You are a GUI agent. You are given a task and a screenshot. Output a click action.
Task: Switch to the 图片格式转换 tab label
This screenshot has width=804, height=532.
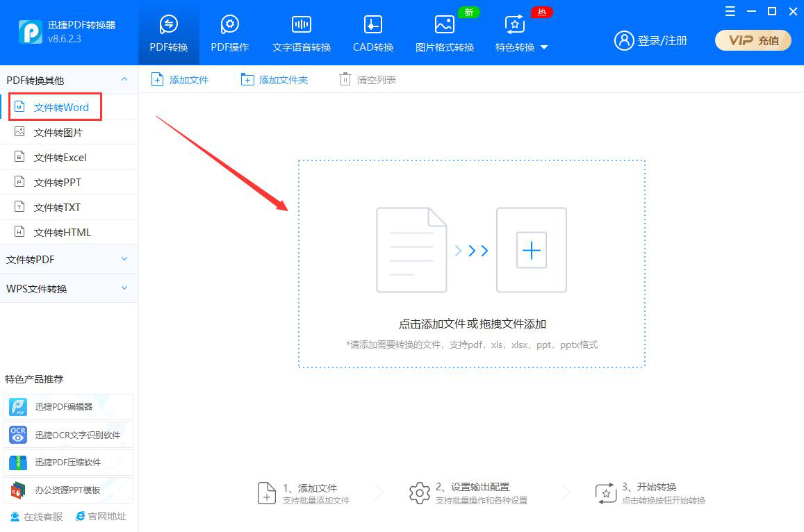(x=445, y=47)
